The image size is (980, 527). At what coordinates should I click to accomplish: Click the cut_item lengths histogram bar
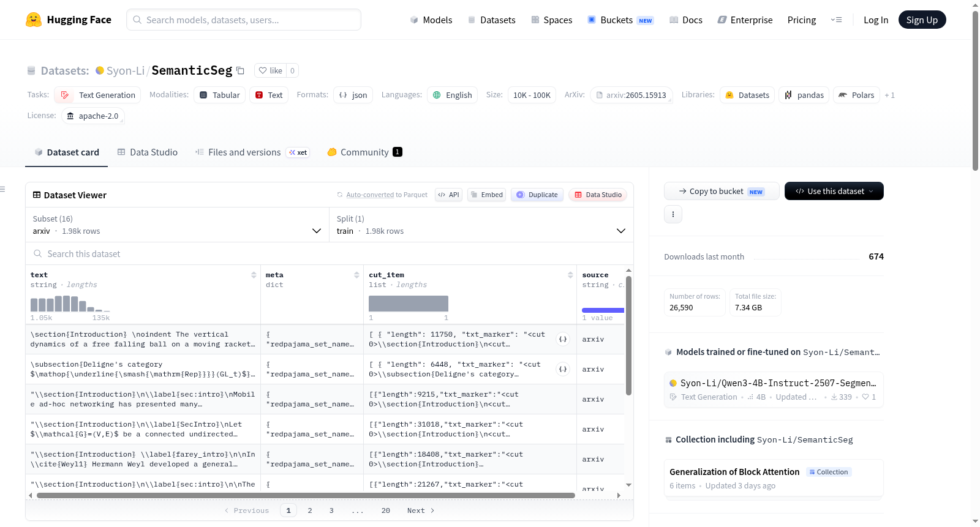[x=409, y=304]
